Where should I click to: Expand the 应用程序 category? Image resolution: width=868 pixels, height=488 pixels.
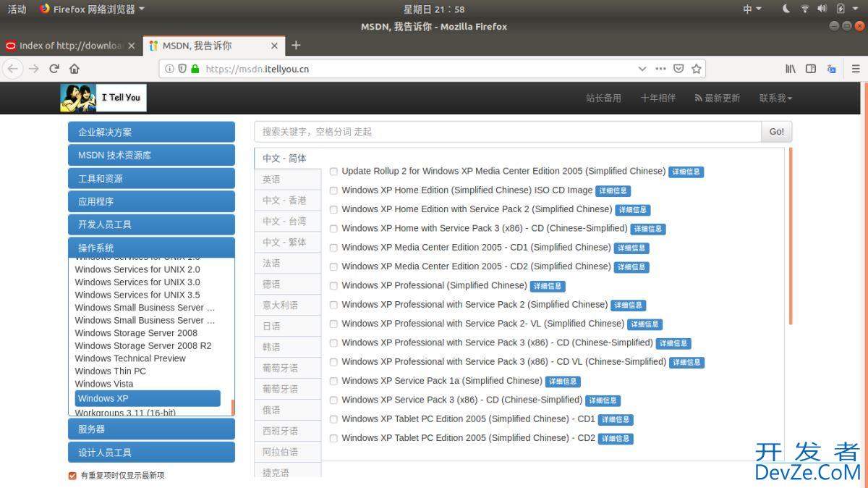(152, 201)
